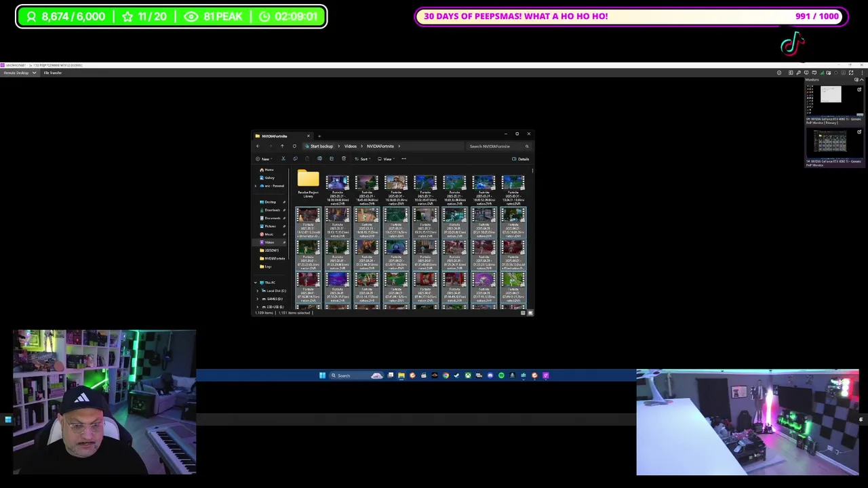Open Discord on remote taskbar
This screenshot has width=868, height=488.
coord(490,375)
